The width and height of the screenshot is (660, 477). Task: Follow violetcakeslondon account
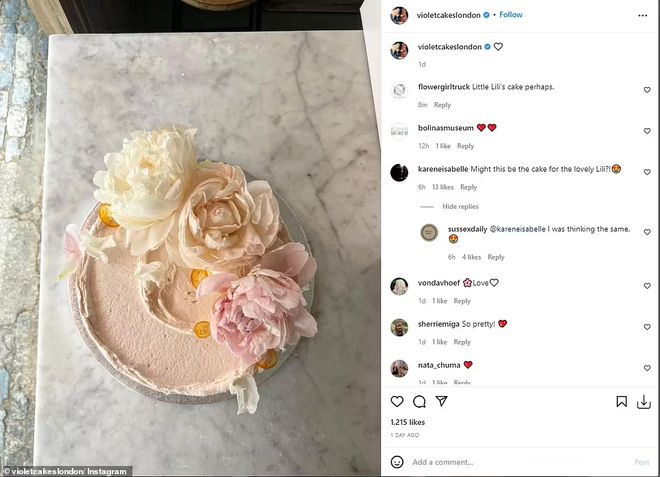coord(511,15)
